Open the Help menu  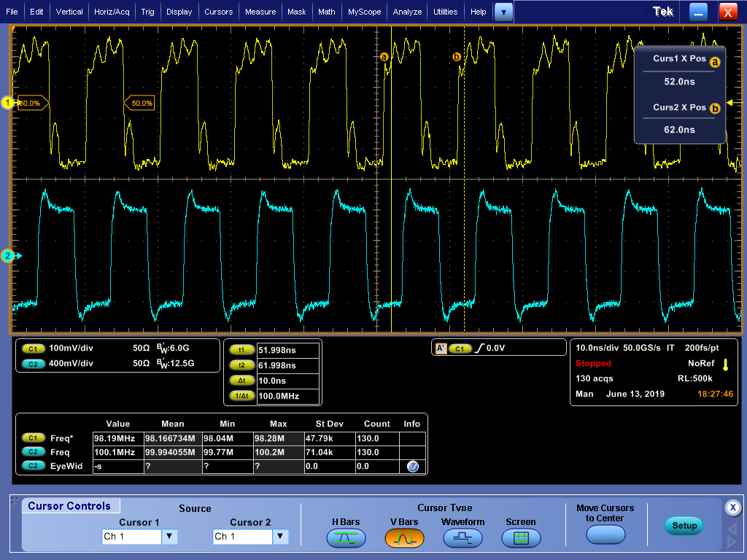click(478, 12)
